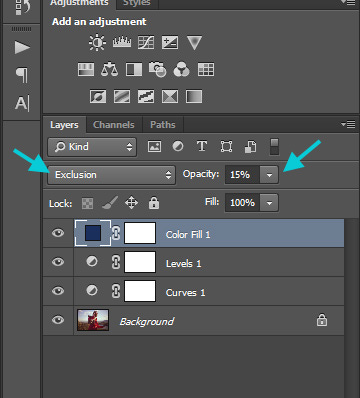Toggle lock position
This screenshot has height=398, width=360.
131,203
